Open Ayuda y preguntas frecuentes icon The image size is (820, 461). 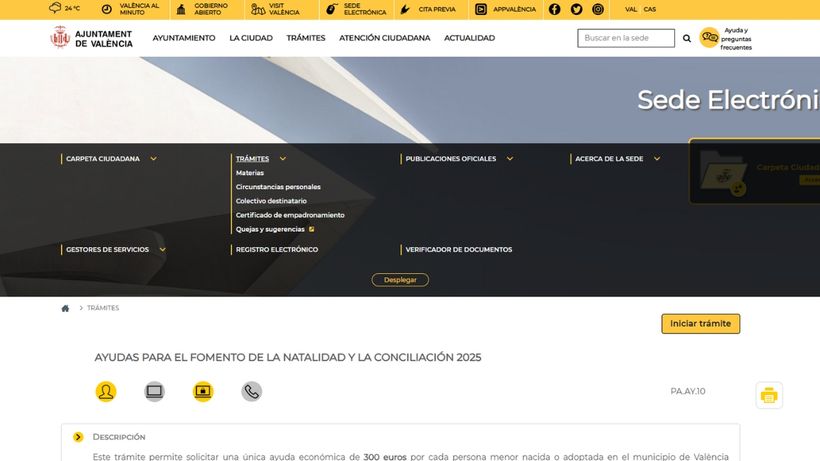tap(710, 38)
